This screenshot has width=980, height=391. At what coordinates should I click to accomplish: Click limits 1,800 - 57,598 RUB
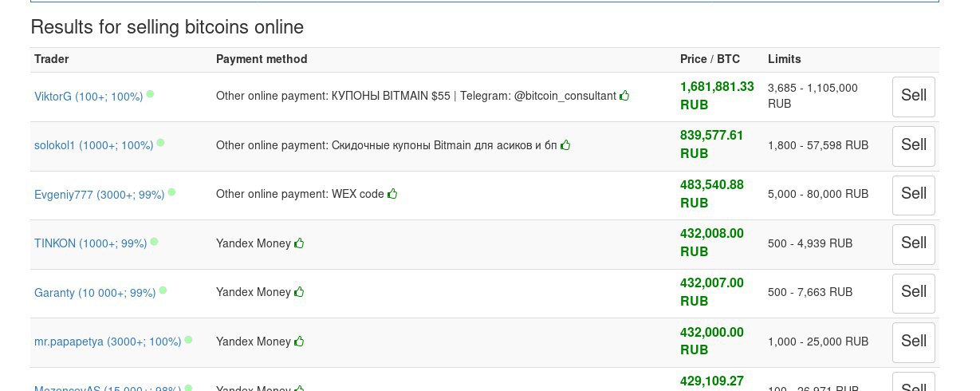pos(818,145)
